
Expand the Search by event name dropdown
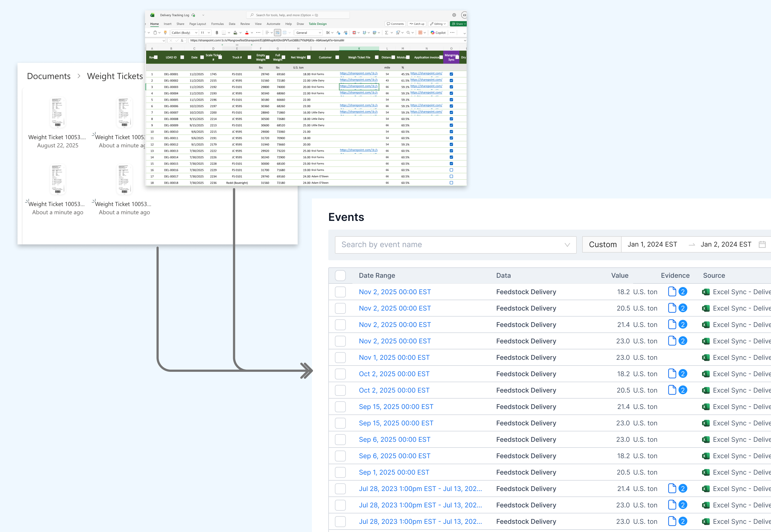[x=567, y=245]
